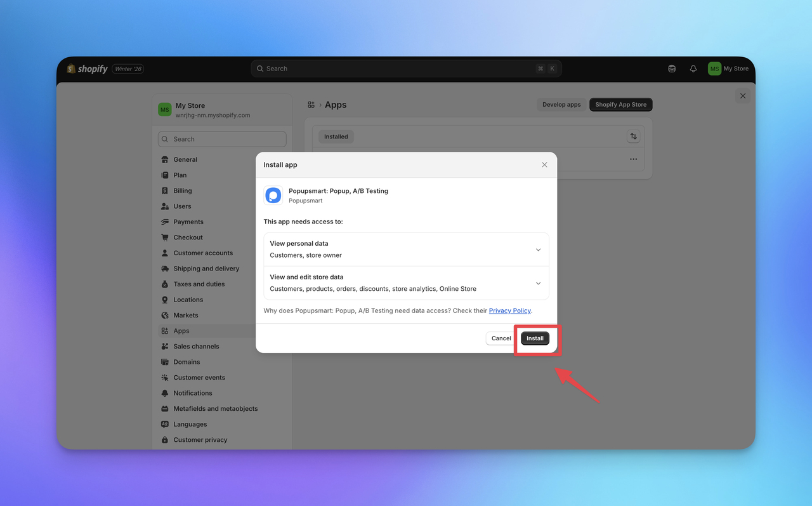Viewport: 812px width, 506px height.
Task: Click the Customer accounts icon
Action: [x=165, y=253]
